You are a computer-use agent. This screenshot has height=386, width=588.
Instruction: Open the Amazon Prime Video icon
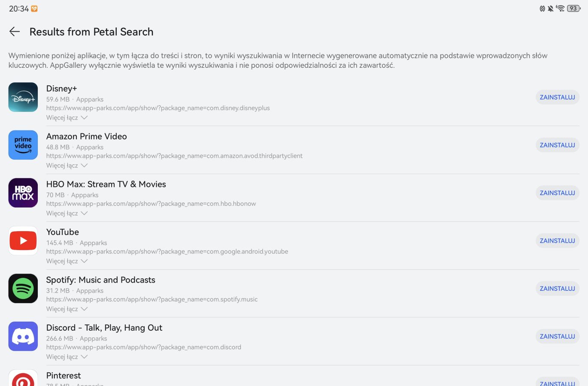[23, 145]
